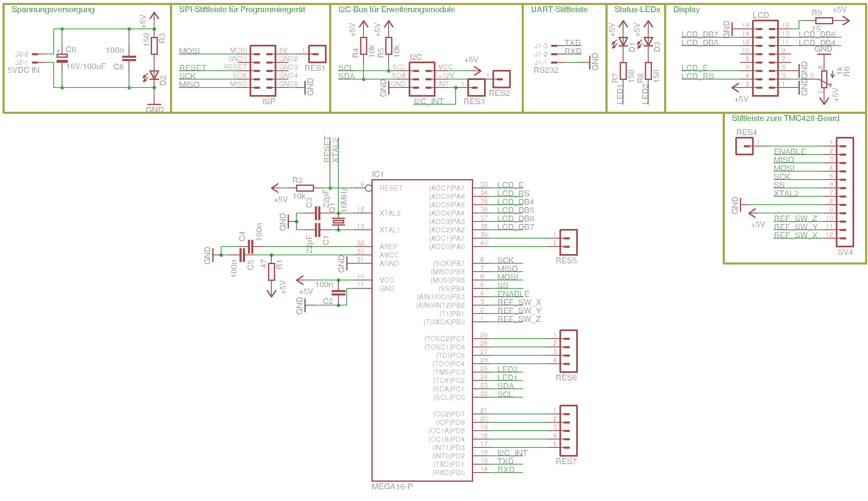Select the LCD 16-pin connector symbol
Screen dimensions: 868x501
click(x=765, y=58)
